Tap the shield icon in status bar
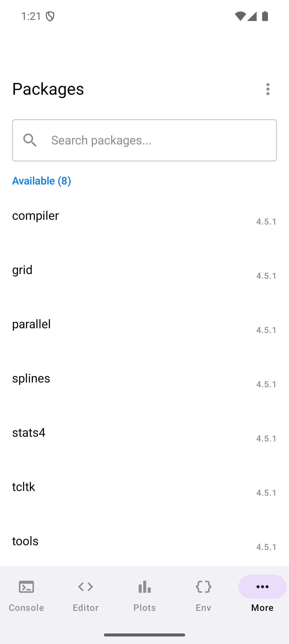 point(50,17)
